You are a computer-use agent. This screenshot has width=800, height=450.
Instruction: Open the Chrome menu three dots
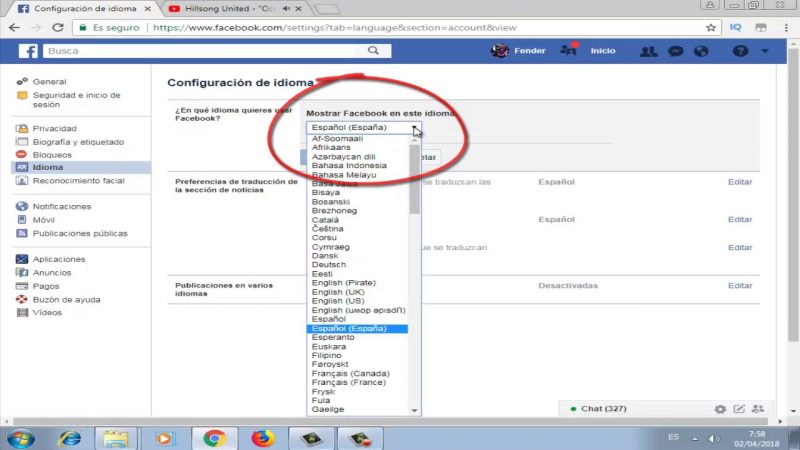[x=786, y=28]
